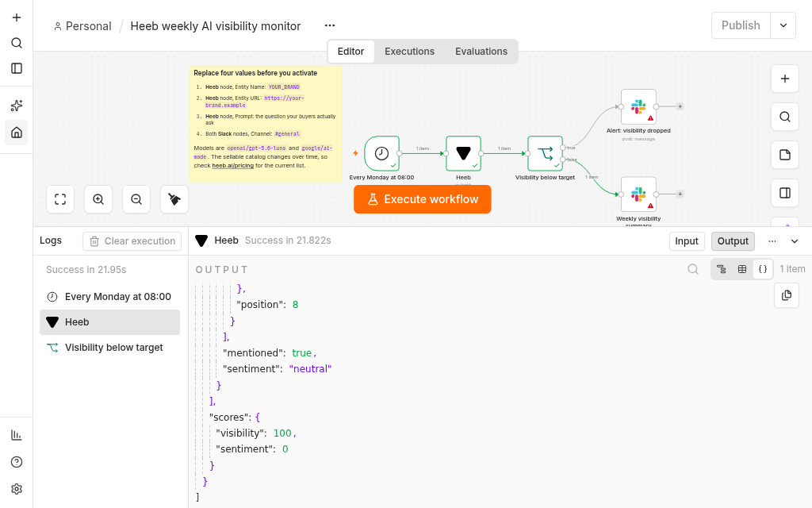Copy output with the copy icon

pyautogui.click(x=787, y=295)
